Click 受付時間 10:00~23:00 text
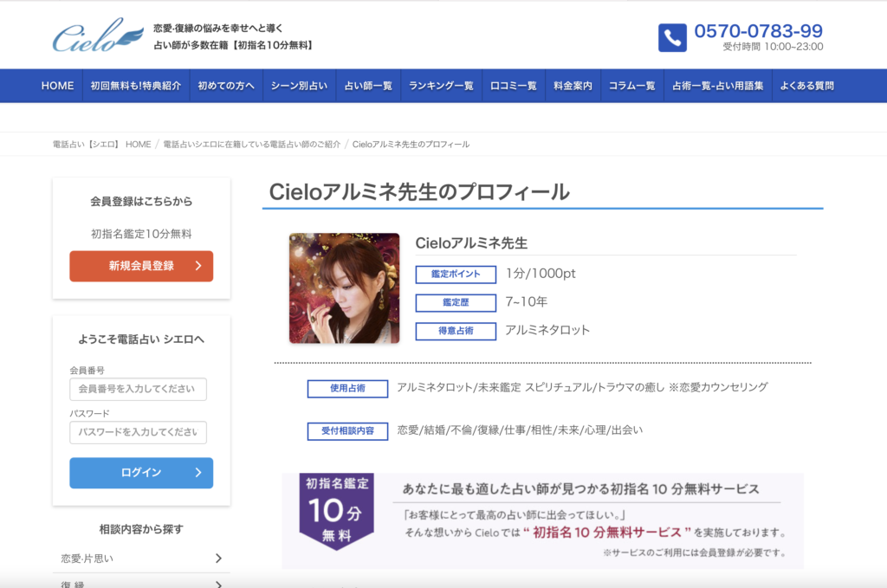 [773, 47]
